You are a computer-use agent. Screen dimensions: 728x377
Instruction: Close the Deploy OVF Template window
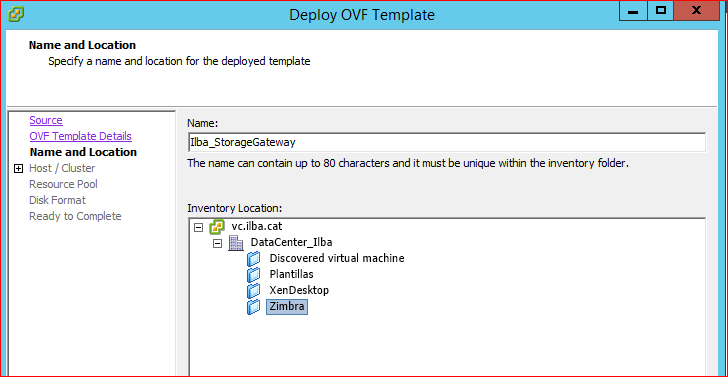point(696,11)
